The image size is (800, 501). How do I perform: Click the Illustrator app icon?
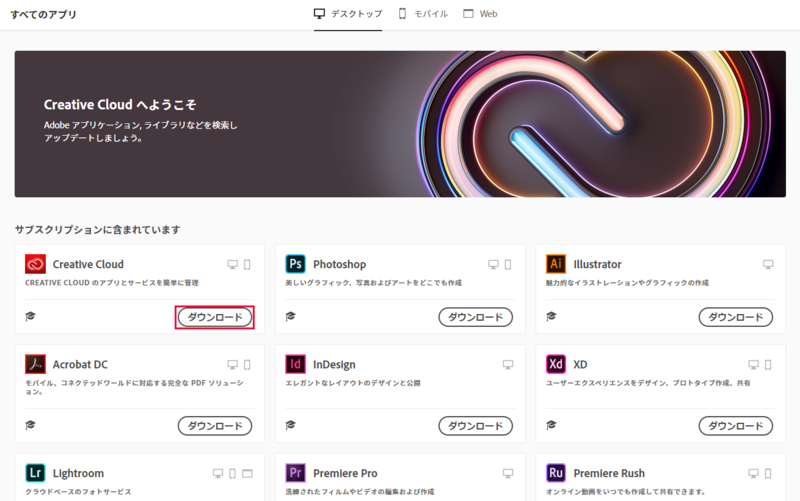click(x=556, y=264)
